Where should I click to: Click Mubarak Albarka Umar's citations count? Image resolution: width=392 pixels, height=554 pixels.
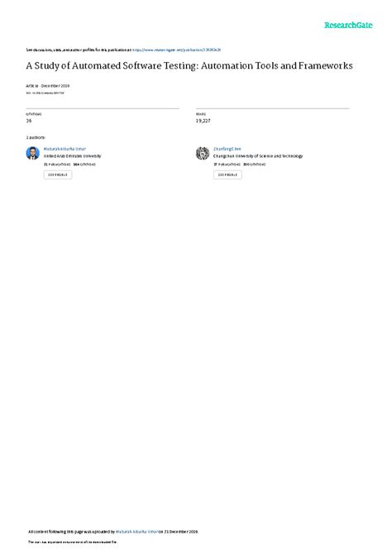point(84,165)
